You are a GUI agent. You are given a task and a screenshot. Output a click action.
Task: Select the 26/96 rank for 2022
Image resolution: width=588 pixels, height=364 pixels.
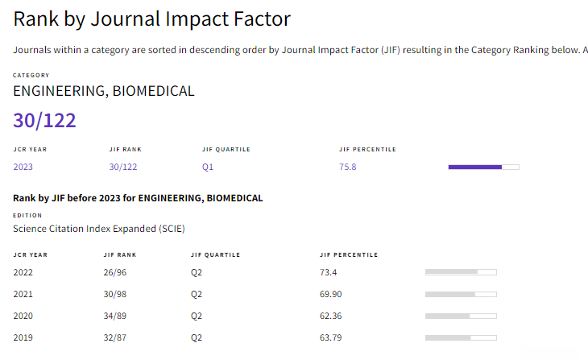click(x=115, y=272)
